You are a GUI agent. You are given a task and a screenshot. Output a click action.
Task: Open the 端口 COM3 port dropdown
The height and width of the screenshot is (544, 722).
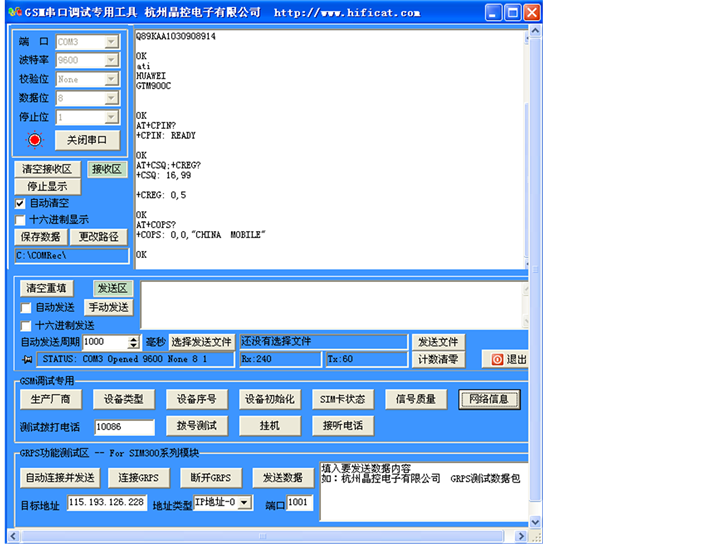(x=112, y=42)
